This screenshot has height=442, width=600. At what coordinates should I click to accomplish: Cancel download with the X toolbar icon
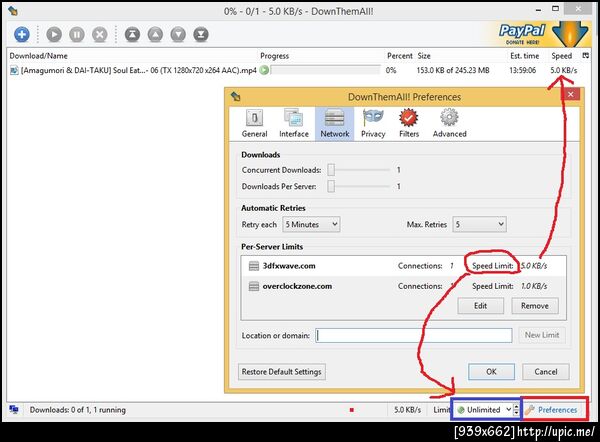click(x=100, y=34)
